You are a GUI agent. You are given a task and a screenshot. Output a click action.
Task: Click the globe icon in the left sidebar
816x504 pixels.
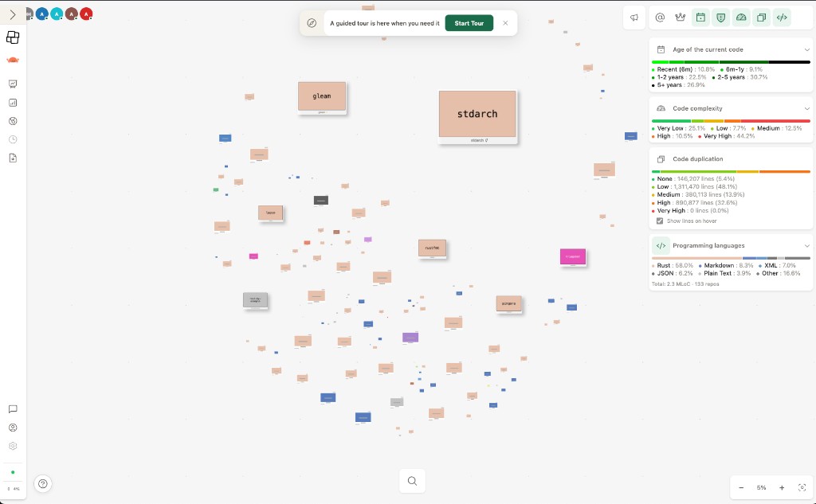pyautogui.click(x=12, y=121)
